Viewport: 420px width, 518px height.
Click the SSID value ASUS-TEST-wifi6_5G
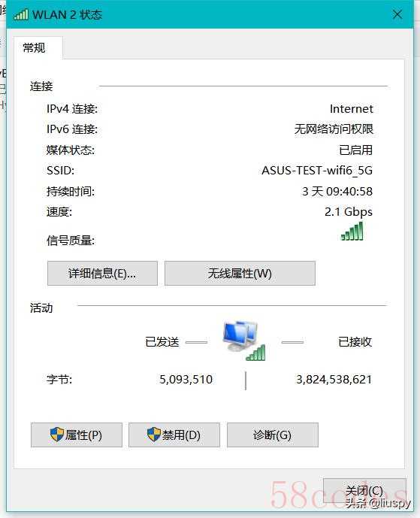tap(317, 171)
